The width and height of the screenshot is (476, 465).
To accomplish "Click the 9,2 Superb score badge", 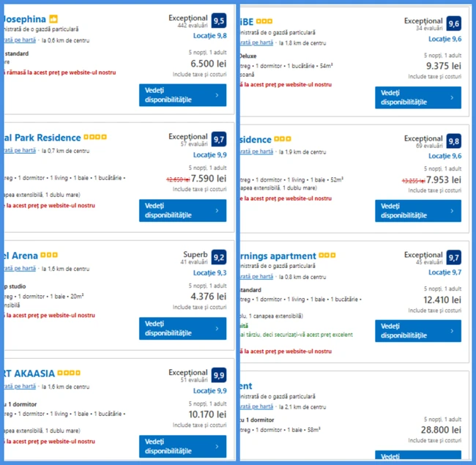I will click(x=219, y=257).
